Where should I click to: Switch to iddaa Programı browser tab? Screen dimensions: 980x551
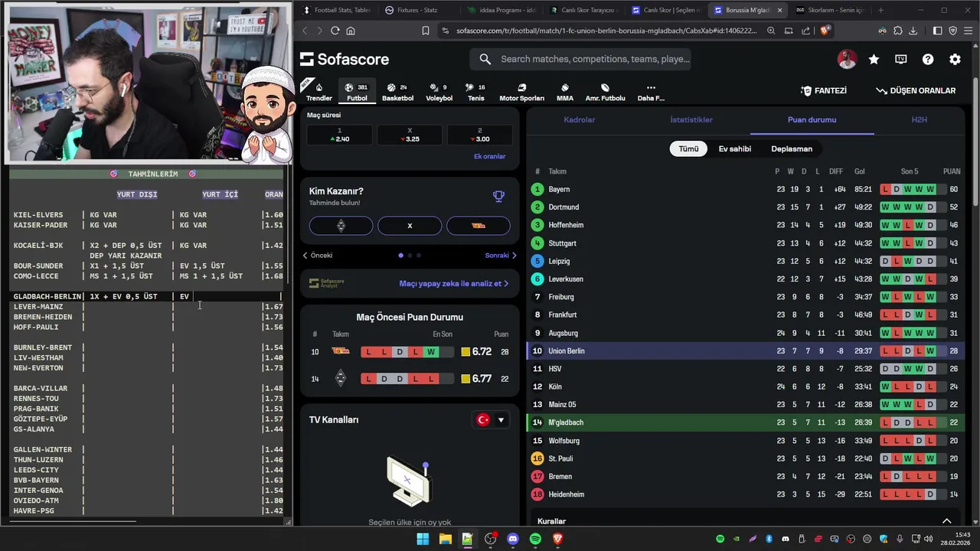pyautogui.click(x=502, y=10)
